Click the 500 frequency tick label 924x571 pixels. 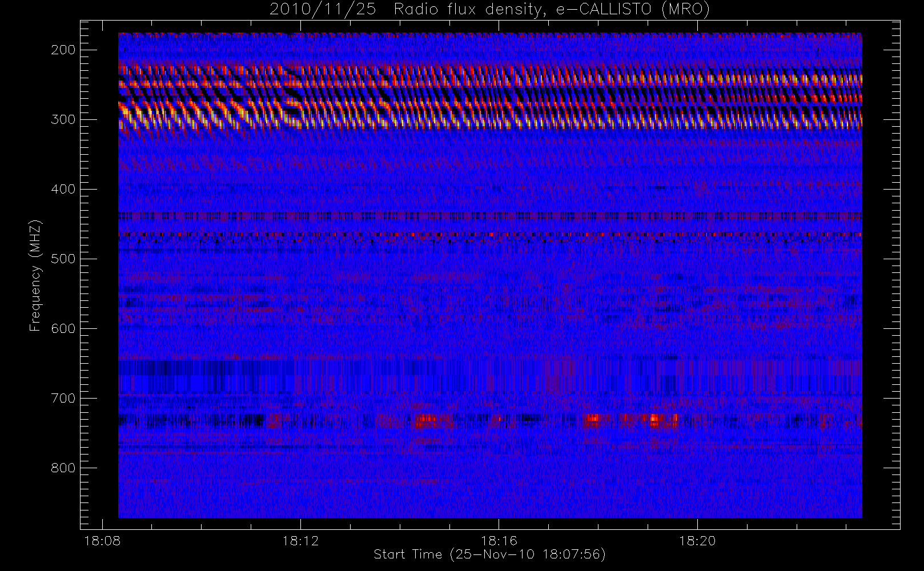coord(63,259)
